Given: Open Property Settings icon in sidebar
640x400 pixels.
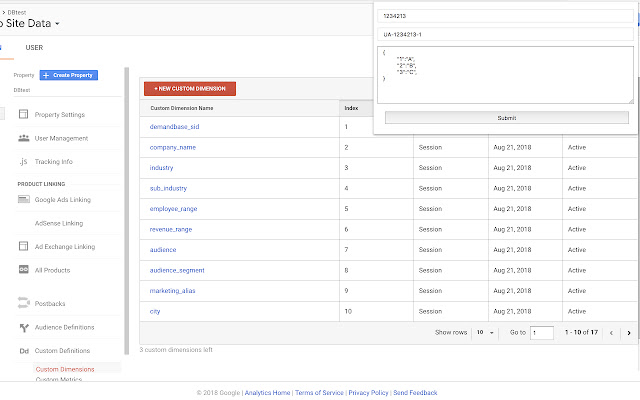Looking at the screenshot, I should [x=24, y=114].
